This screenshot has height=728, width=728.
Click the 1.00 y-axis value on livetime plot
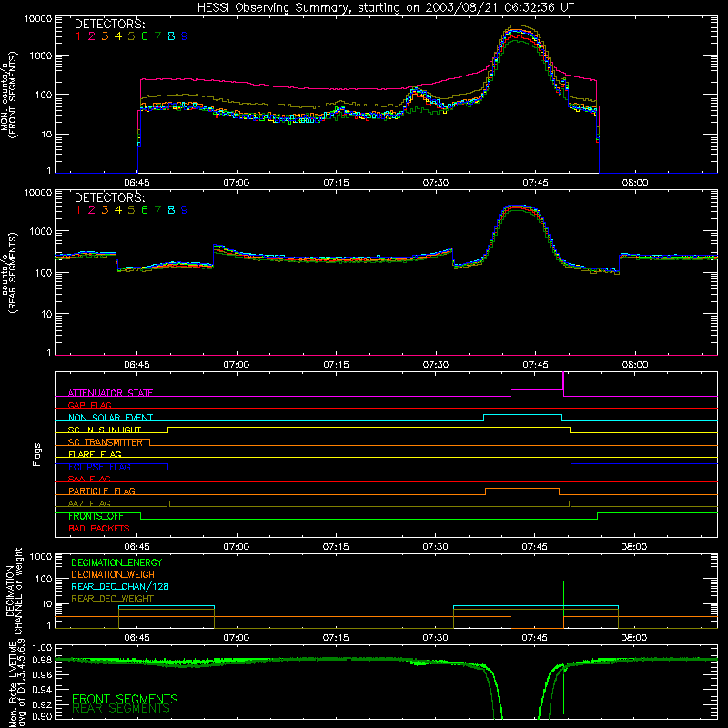(41, 648)
